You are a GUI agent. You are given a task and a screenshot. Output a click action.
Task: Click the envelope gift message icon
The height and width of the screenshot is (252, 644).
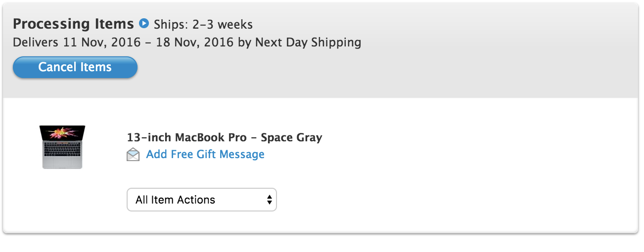click(x=133, y=155)
